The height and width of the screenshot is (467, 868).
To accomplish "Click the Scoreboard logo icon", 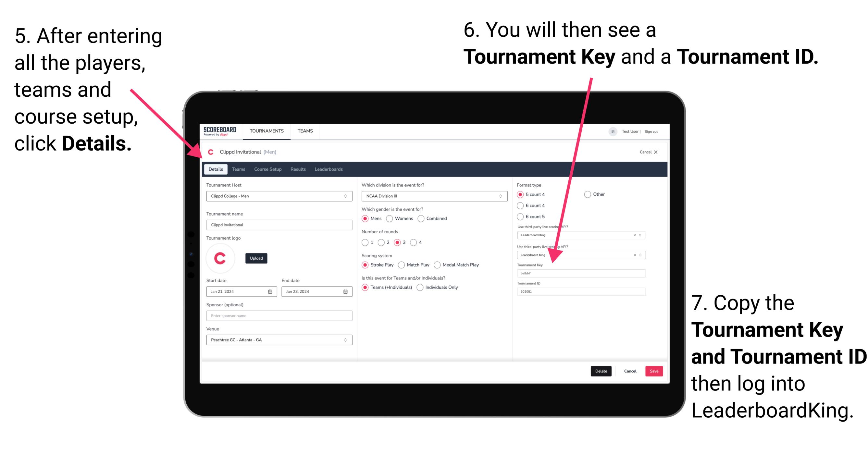I will tap(221, 130).
